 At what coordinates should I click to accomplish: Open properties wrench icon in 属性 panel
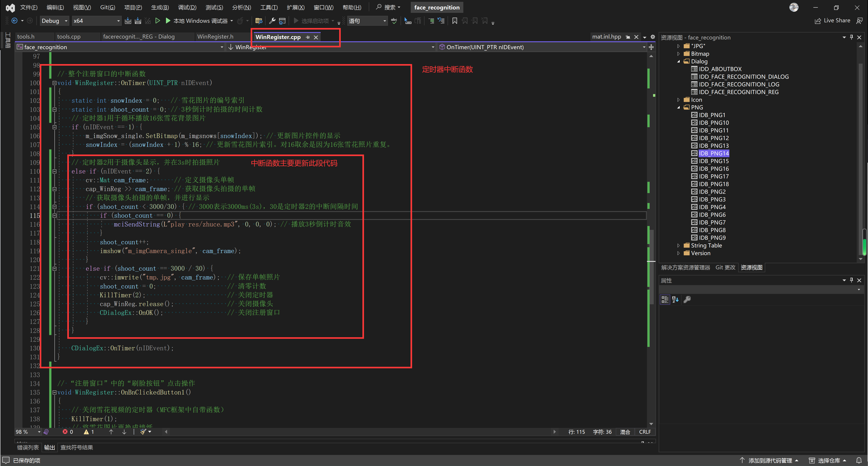click(x=687, y=299)
